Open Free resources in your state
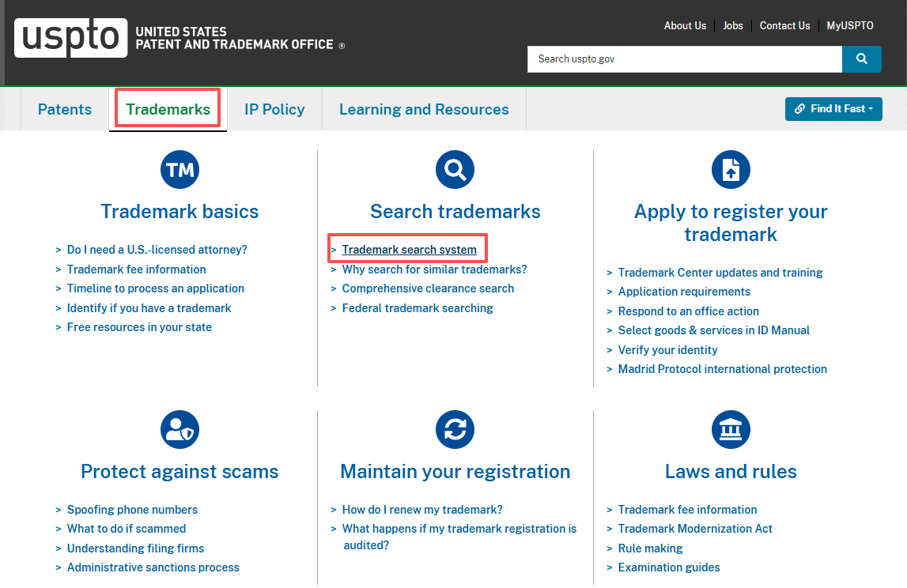Screen dimensions: 907x588 pyautogui.click(x=139, y=327)
